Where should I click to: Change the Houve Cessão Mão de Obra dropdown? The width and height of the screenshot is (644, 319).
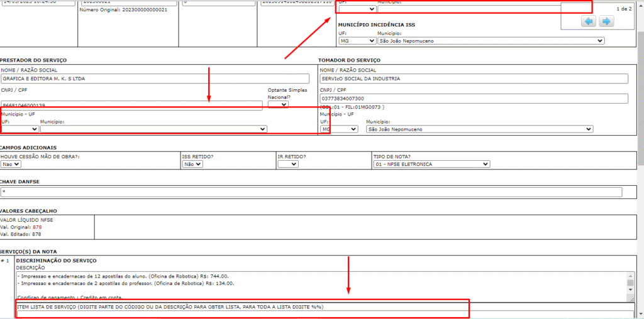pyautogui.click(x=11, y=164)
